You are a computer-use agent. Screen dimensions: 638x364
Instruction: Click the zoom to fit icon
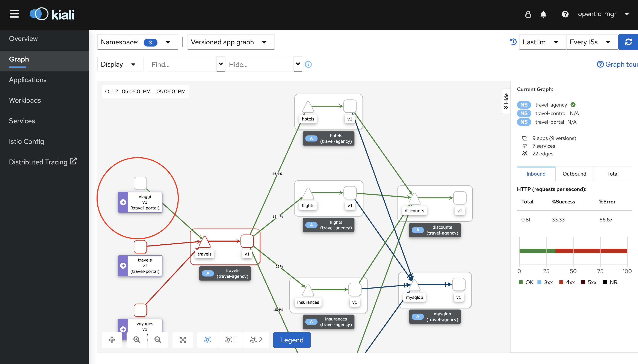coord(183,340)
